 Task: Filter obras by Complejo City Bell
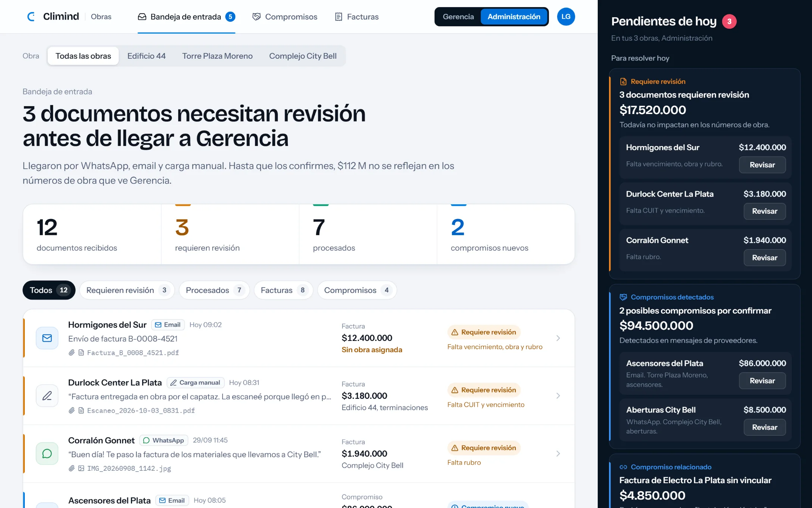click(303, 56)
